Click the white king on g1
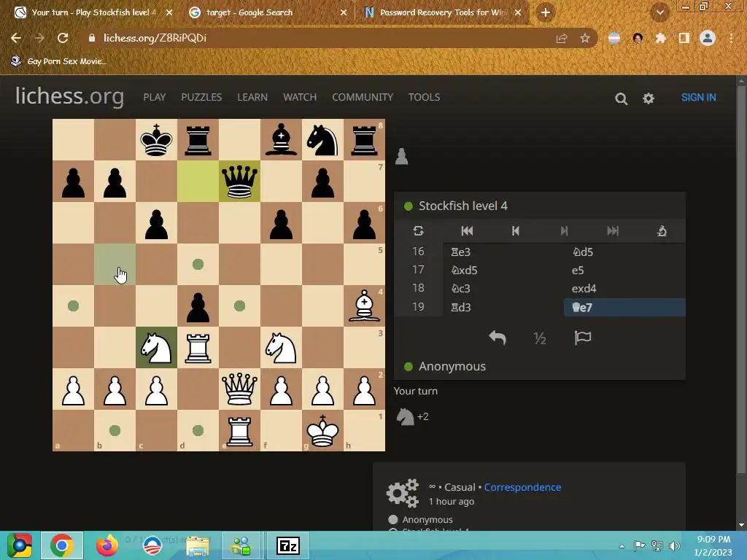The image size is (747, 560). click(x=322, y=430)
